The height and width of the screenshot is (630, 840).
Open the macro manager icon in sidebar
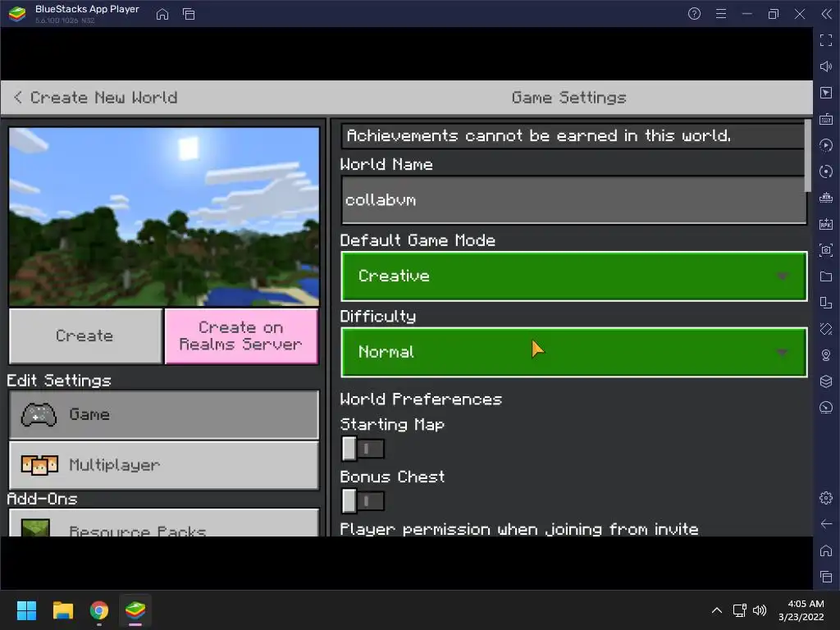tap(826, 198)
